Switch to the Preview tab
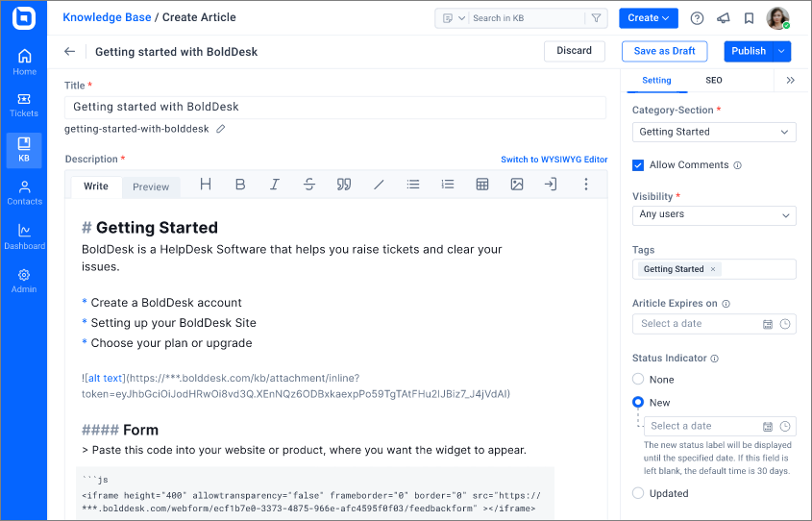Image resolution: width=812 pixels, height=521 pixels. click(x=151, y=186)
